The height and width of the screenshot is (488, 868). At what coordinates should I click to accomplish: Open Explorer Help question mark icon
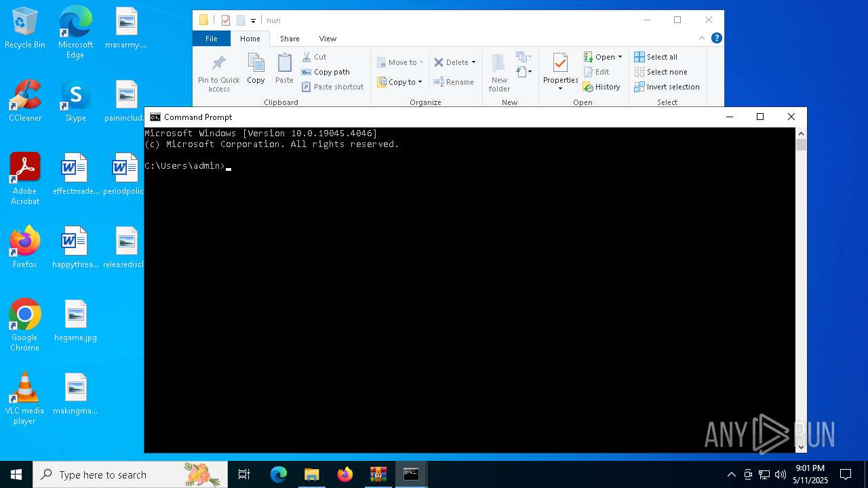tap(716, 39)
